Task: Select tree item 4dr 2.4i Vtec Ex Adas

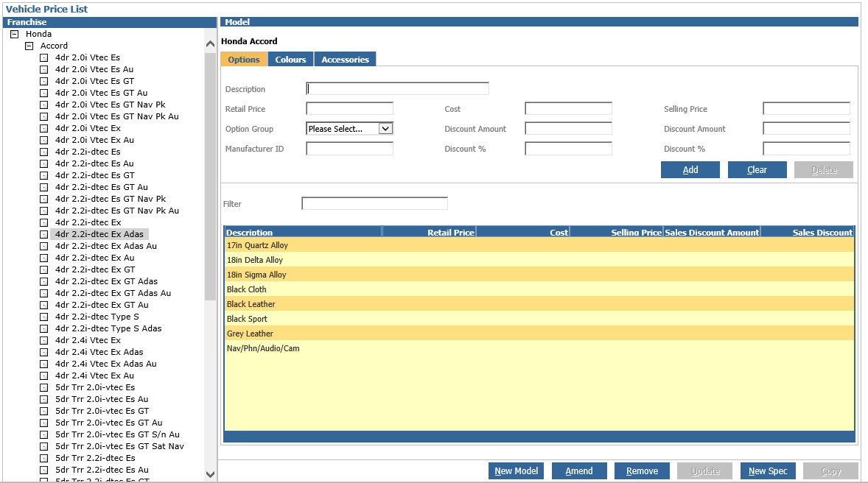Action: click(x=99, y=353)
